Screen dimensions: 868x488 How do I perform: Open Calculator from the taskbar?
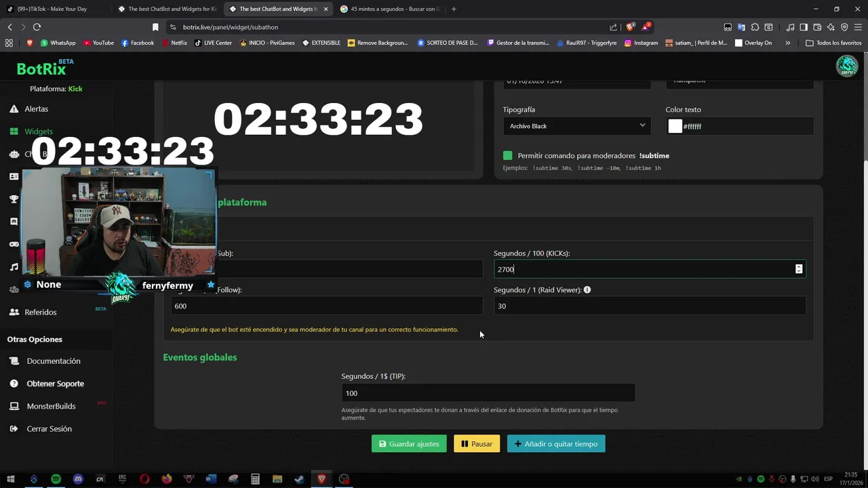(x=255, y=479)
